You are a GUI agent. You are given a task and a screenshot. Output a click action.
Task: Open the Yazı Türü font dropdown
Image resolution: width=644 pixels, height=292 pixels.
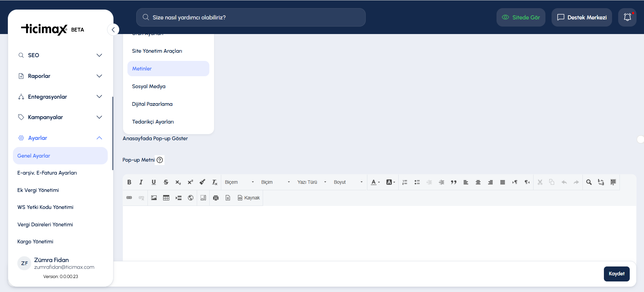[312, 182]
